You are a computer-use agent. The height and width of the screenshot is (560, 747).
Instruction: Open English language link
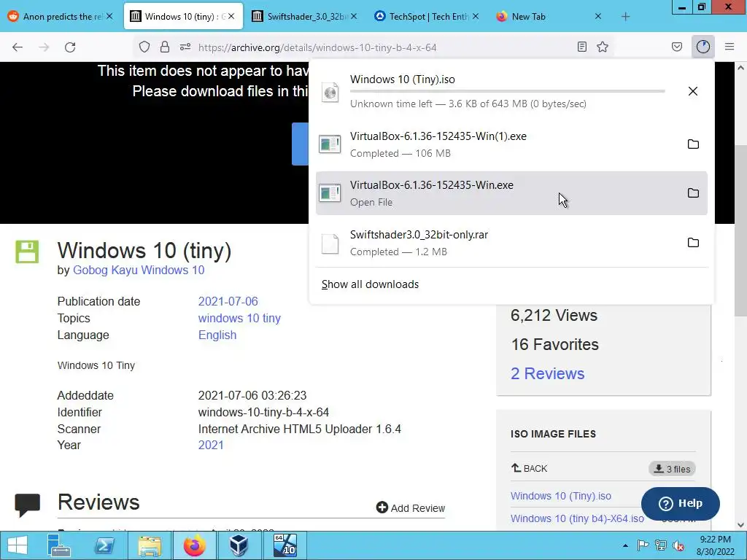[217, 335]
